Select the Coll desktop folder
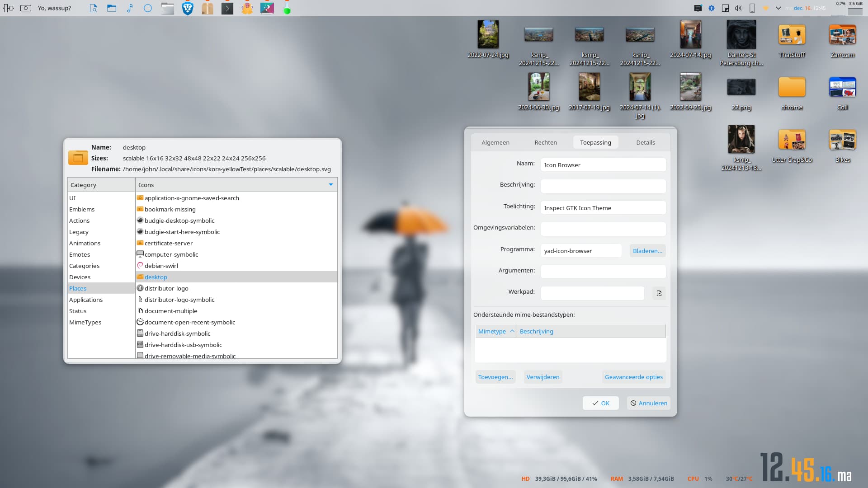868x488 pixels. 843,93
